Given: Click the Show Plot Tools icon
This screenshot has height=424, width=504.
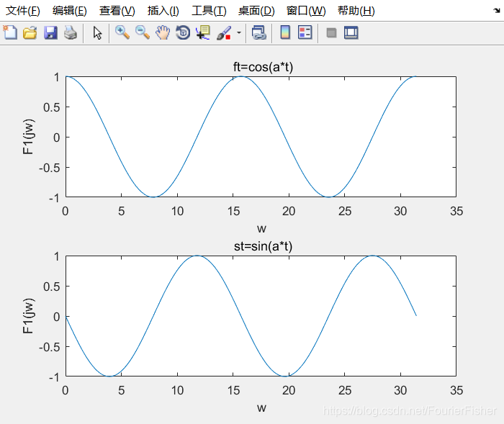Looking at the screenshot, I should click(x=351, y=32).
